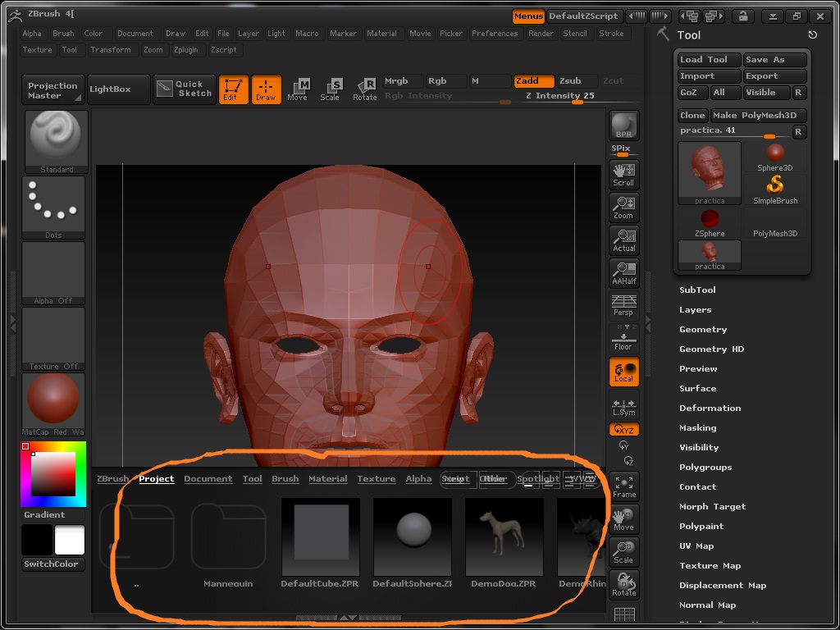Open the Zplugin menu

click(186, 50)
